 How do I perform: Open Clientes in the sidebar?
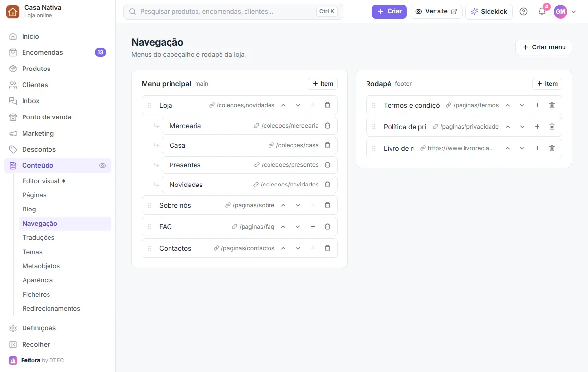[x=57, y=85]
